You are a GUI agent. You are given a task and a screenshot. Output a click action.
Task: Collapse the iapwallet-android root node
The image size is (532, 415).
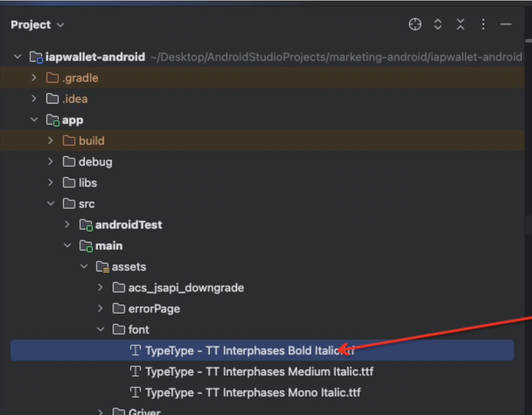point(18,57)
